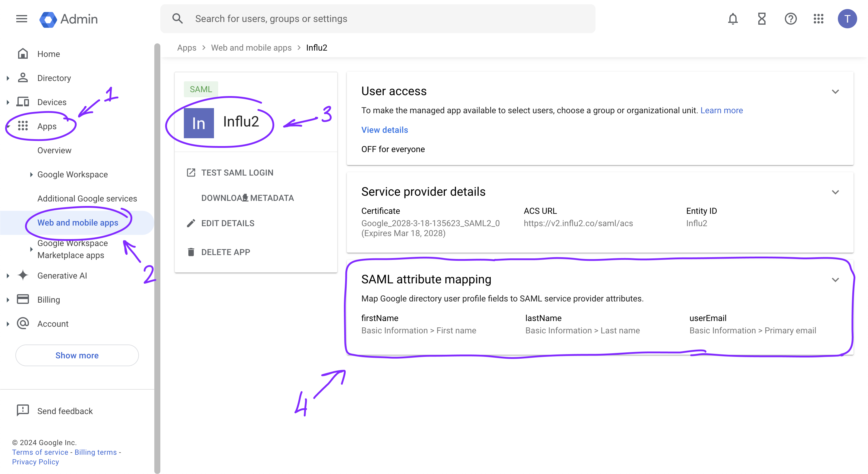Screen dimensions: 868x474
Task: Open the account avatar T
Action: (847, 19)
